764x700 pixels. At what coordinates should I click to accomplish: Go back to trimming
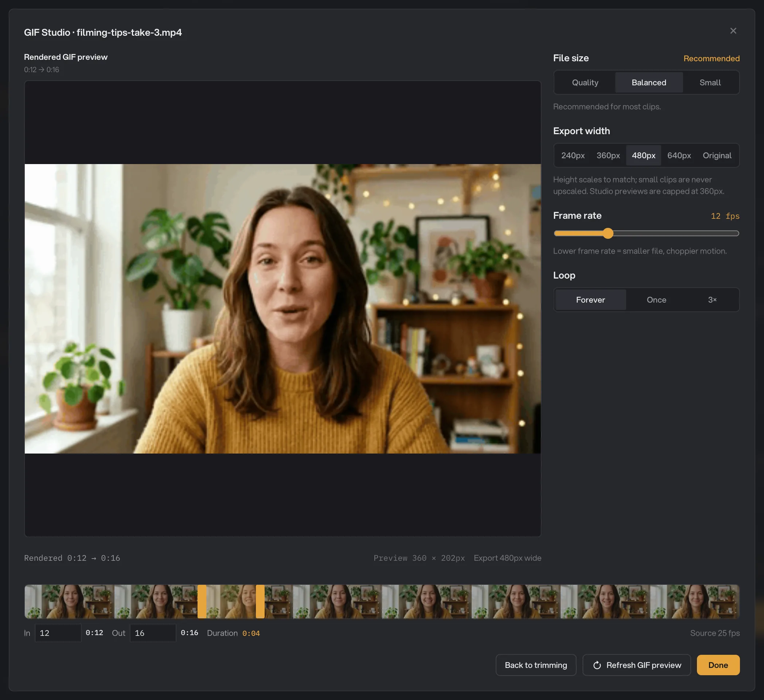point(535,665)
